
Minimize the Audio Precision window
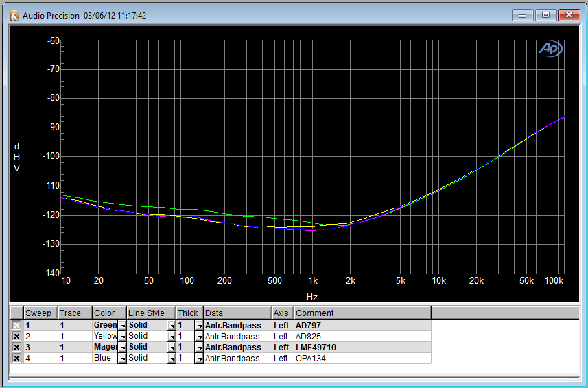pos(522,15)
